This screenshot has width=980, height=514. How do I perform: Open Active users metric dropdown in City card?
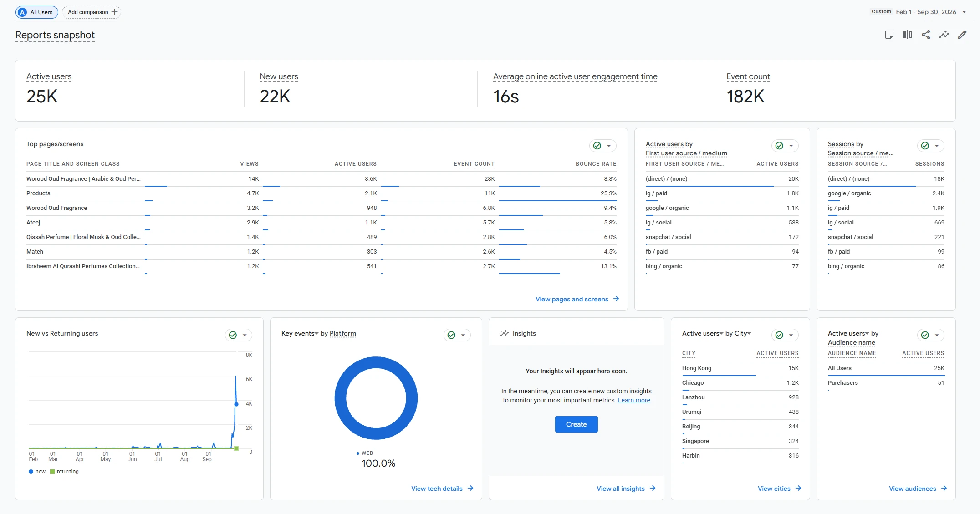coord(702,333)
